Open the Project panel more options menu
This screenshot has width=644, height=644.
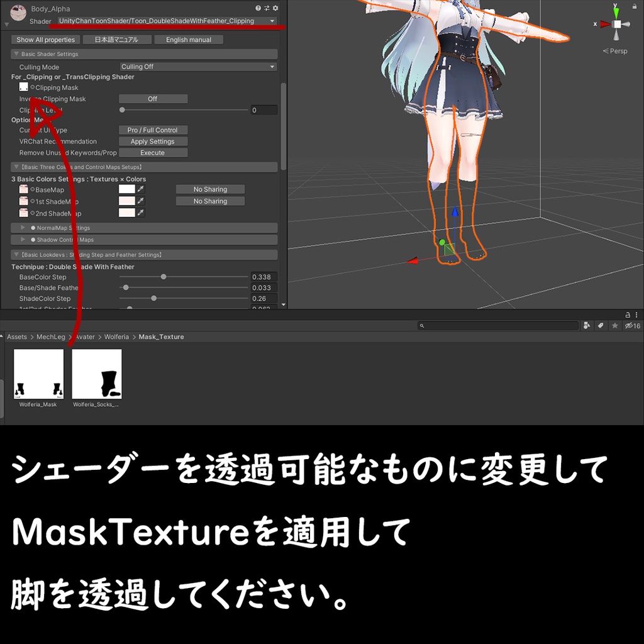(x=636, y=315)
